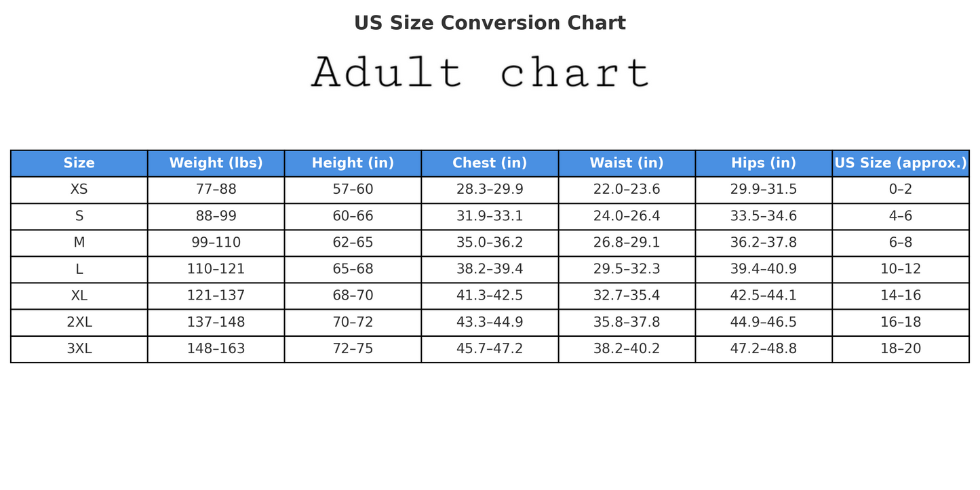Select the "Weight (lbs)" column header

pyautogui.click(x=216, y=163)
